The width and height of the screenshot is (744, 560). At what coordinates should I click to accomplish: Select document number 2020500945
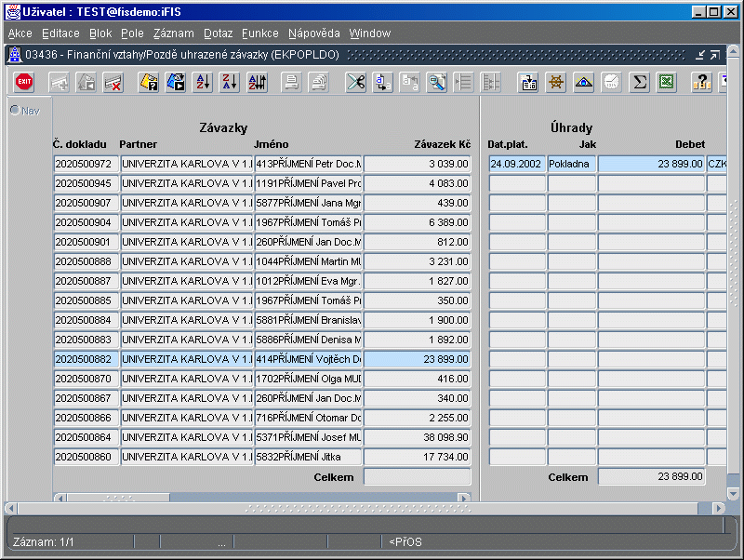[x=86, y=183]
